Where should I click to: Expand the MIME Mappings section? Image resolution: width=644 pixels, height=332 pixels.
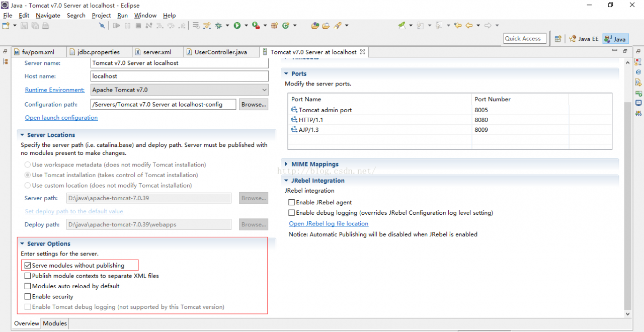click(286, 164)
